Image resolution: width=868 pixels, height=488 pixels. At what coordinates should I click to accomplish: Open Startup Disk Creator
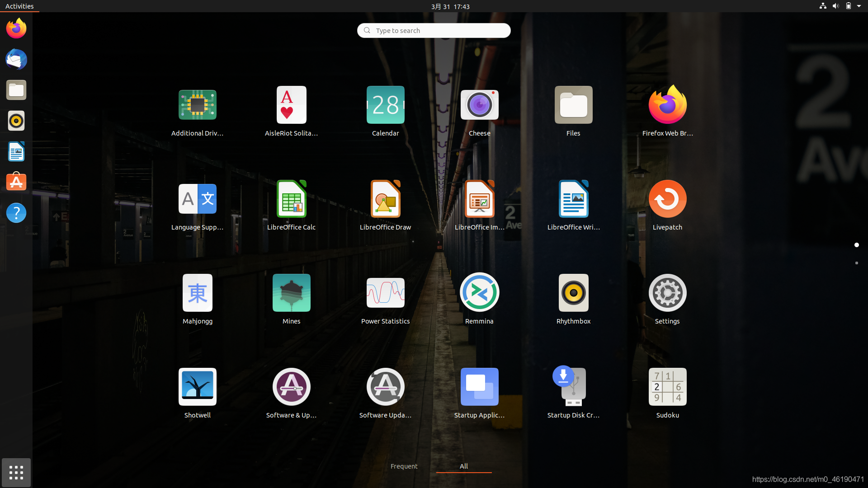(x=573, y=387)
